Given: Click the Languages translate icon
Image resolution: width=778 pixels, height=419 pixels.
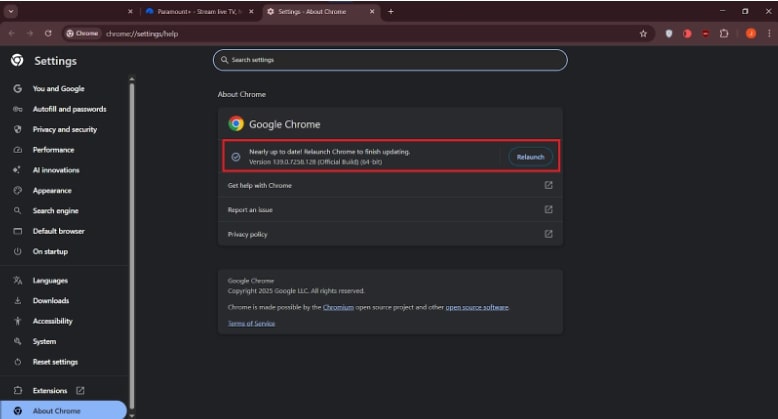Looking at the screenshot, I should [x=17, y=280].
